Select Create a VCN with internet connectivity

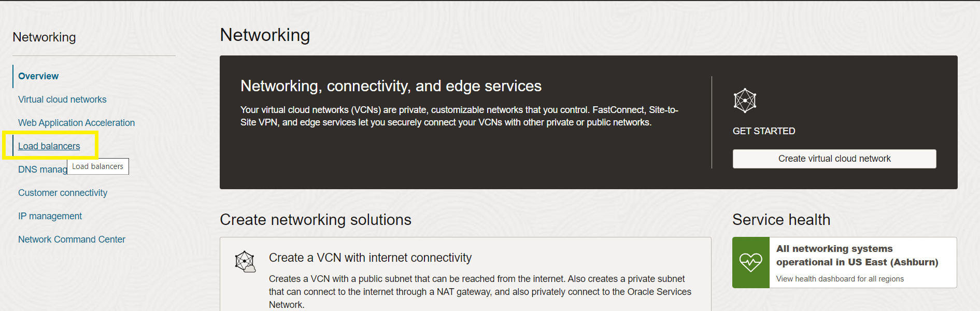[370, 258]
